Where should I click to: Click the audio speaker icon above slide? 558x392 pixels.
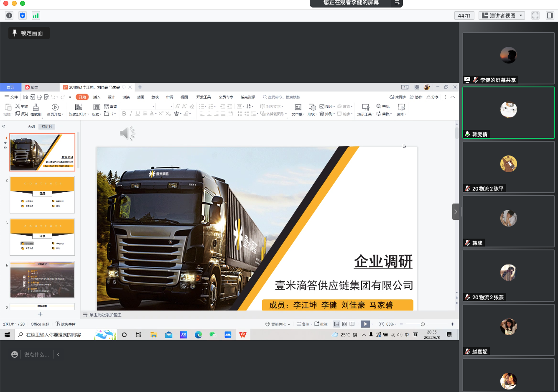127,133
